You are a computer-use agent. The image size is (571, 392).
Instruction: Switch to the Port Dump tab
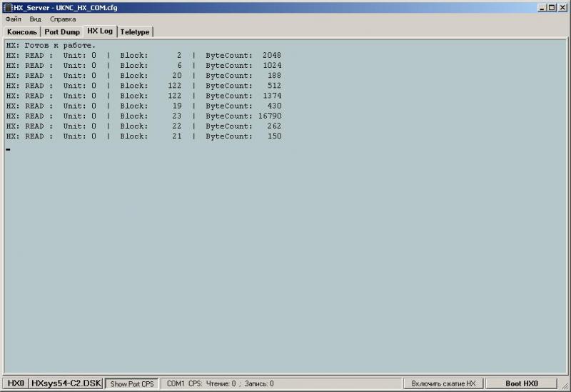(62, 32)
